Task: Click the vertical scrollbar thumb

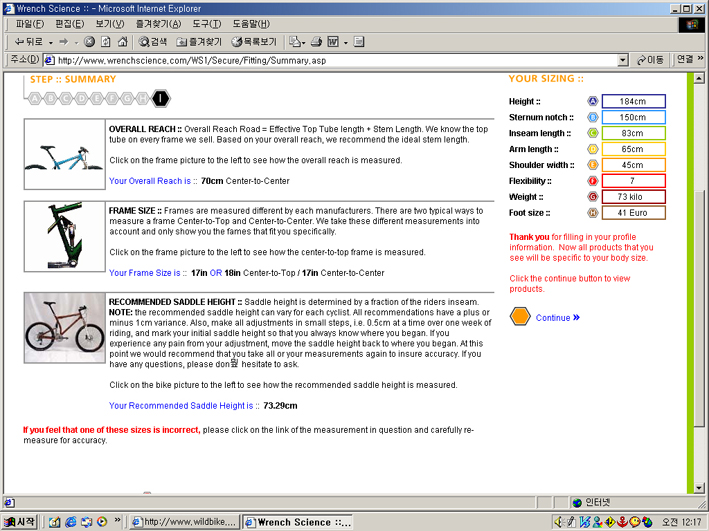Action: 699,308
